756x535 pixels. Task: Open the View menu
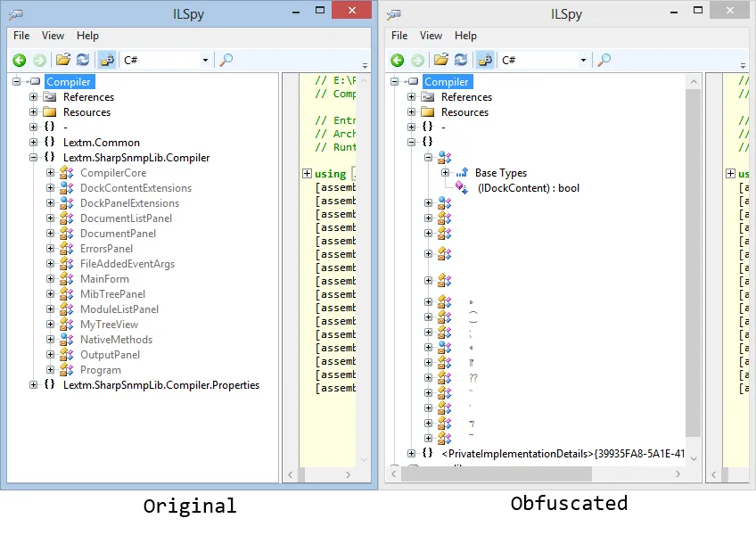[52, 36]
